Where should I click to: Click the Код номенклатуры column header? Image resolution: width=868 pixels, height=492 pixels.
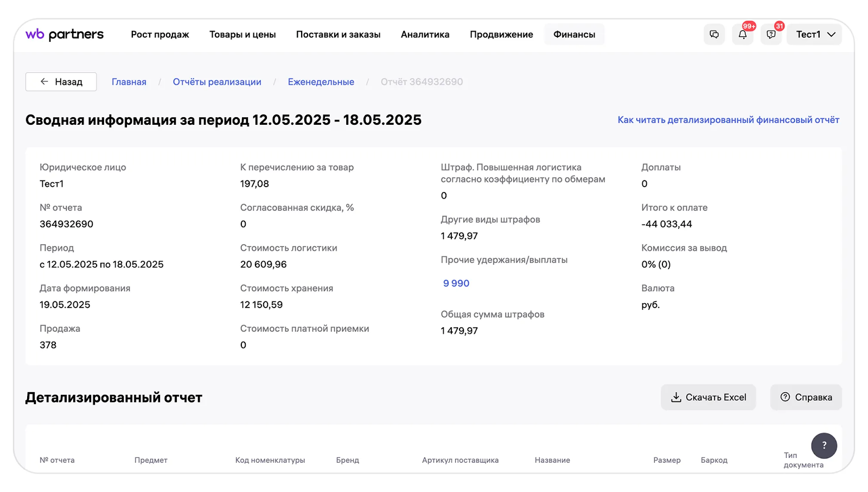pyautogui.click(x=270, y=460)
